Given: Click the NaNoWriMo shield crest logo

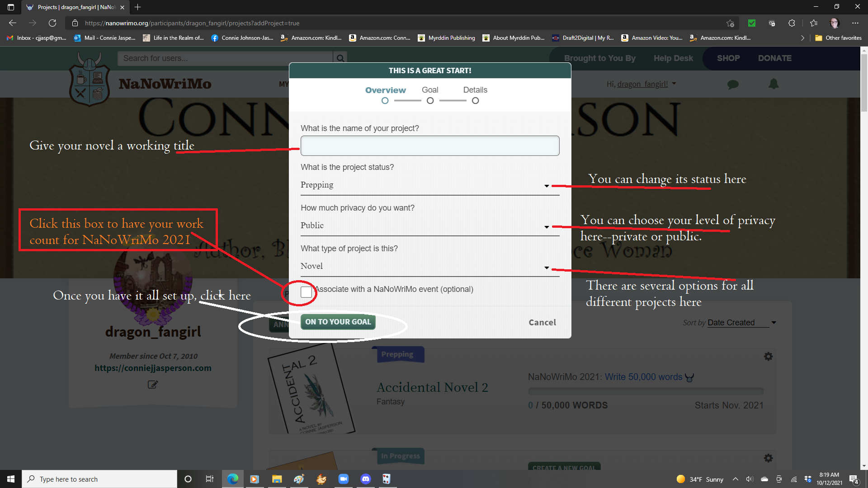Looking at the screenshot, I should pyautogui.click(x=90, y=80).
